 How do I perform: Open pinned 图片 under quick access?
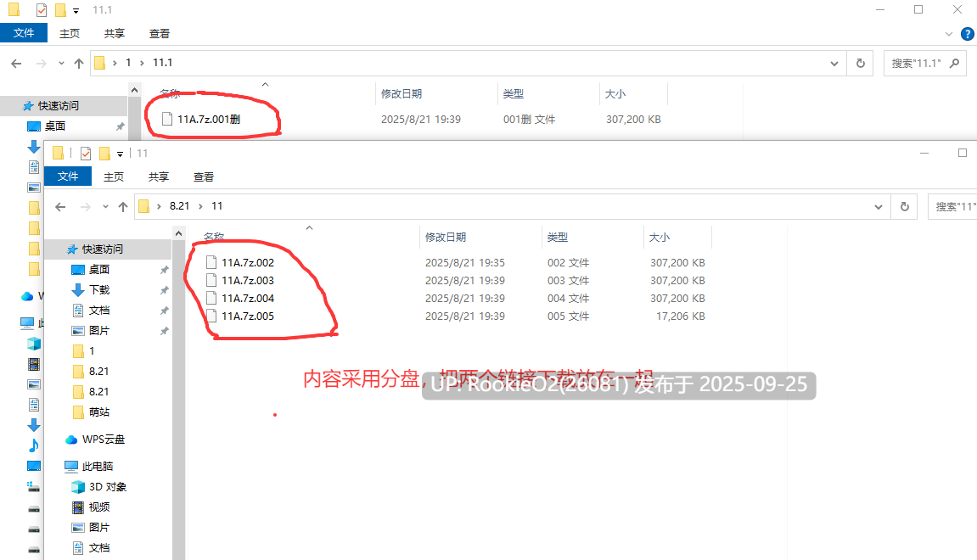click(x=99, y=331)
